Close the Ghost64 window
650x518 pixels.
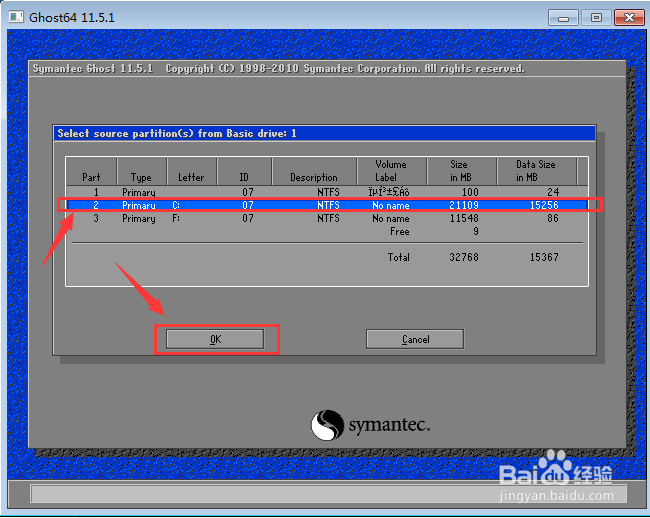point(629,18)
